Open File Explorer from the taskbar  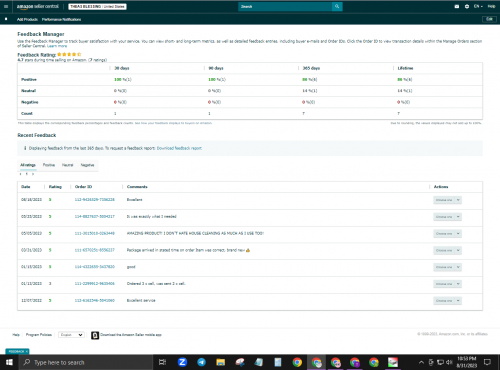pos(220,362)
